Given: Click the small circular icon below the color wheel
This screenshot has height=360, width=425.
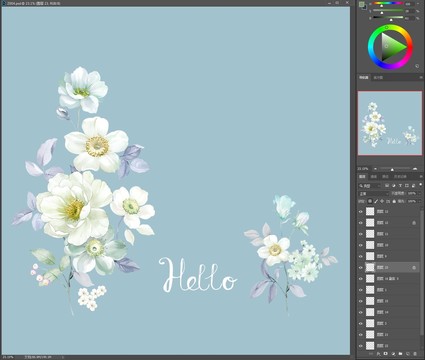Looking at the screenshot, I should (x=417, y=66).
